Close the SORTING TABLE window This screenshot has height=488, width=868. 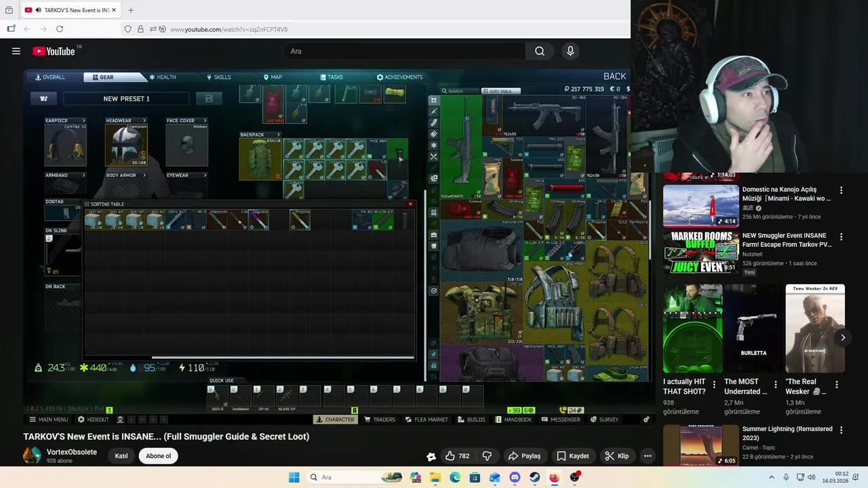click(x=410, y=204)
